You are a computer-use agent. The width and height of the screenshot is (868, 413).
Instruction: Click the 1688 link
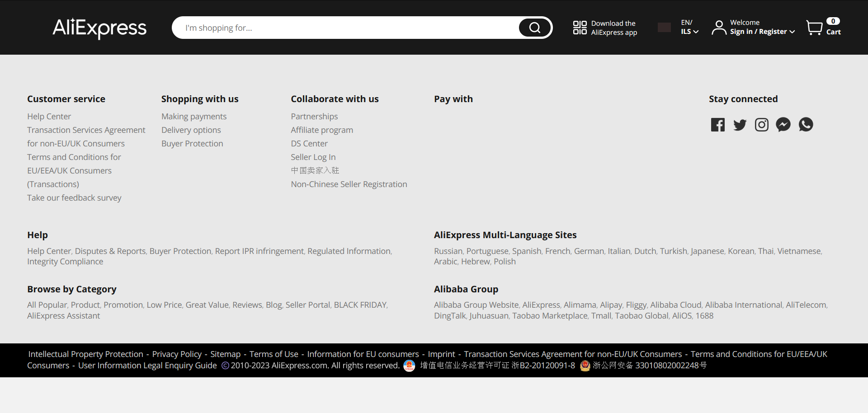[704, 316]
